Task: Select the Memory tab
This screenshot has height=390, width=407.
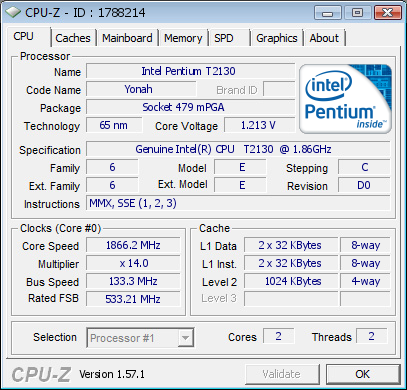Action: coord(183,38)
